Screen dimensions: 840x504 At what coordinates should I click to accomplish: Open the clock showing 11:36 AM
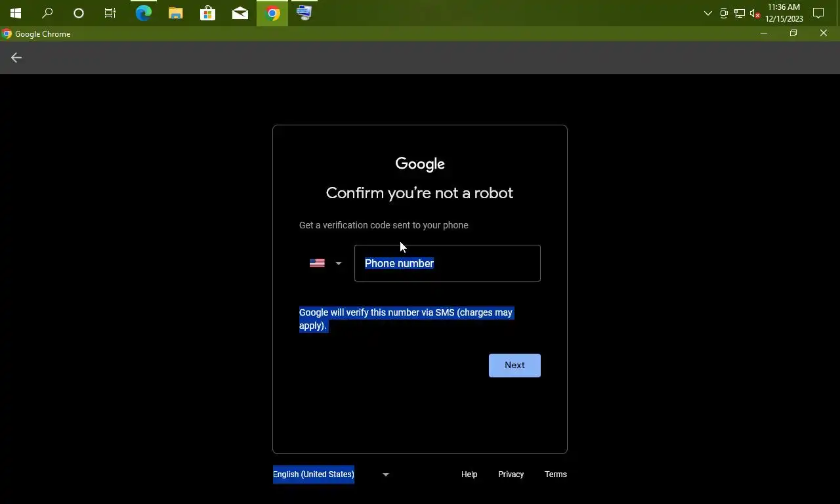[x=784, y=13]
